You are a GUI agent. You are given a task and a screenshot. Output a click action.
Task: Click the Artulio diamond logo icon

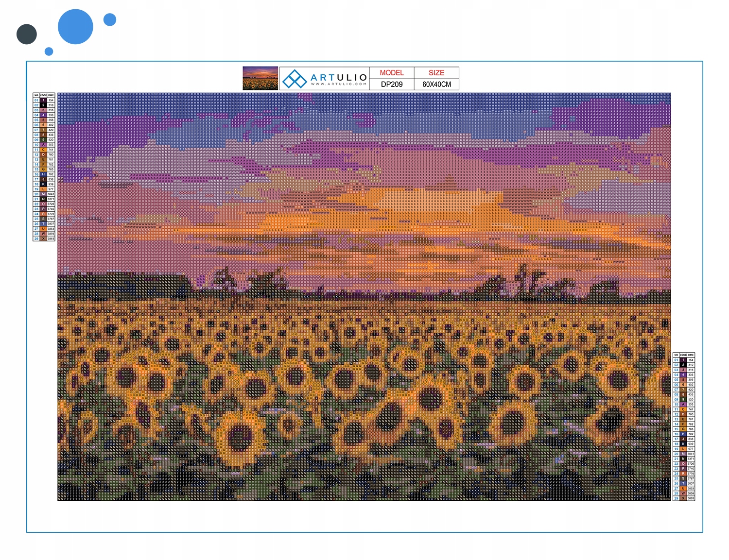coord(294,79)
